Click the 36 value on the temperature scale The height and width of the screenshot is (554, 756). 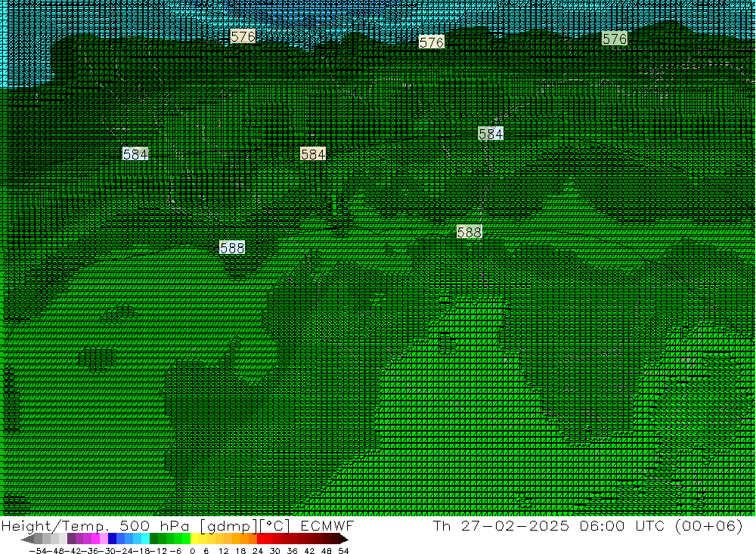tap(292, 551)
